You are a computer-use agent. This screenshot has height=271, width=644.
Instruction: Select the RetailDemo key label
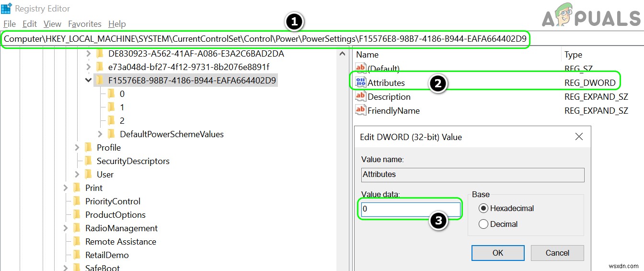[107, 255]
